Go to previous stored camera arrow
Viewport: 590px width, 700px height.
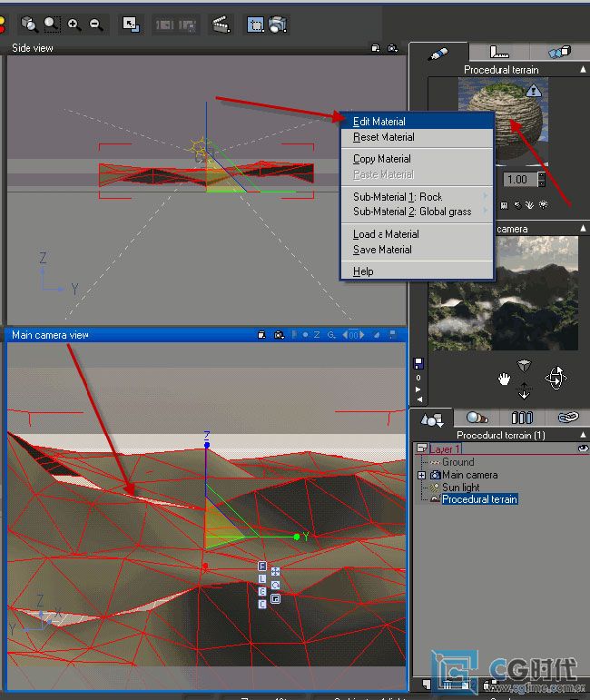tap(418, 399)
